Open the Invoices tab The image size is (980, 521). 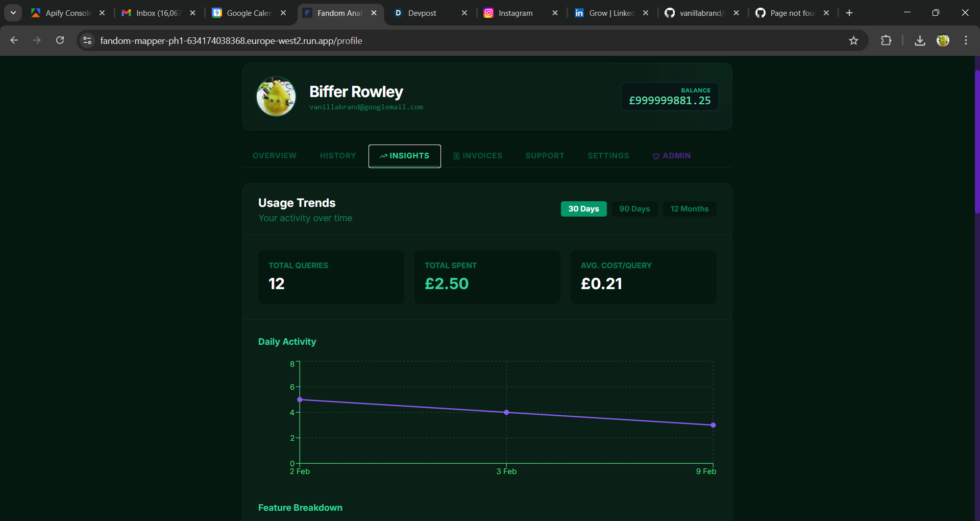pos(478,156)
